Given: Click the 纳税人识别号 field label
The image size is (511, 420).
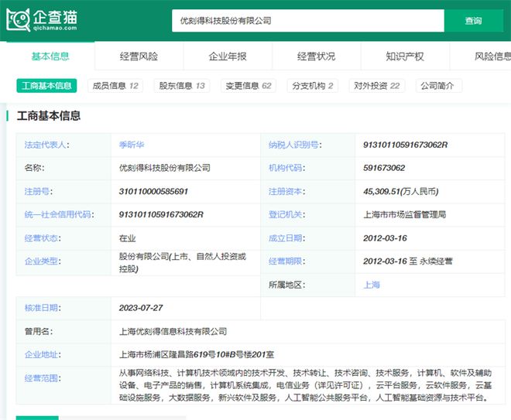Looking at the screenshot, I should click(295, 145).
